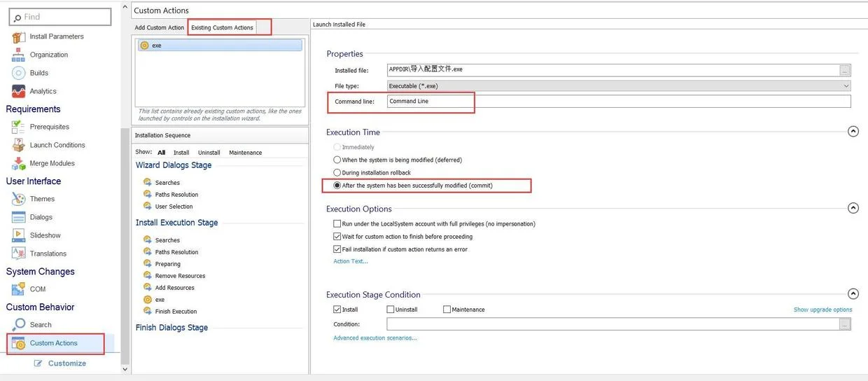Screen dimensions: 868x381
Task: Select Add Resources sequence action
Action: pyautogui.click(x=175, y=288)
